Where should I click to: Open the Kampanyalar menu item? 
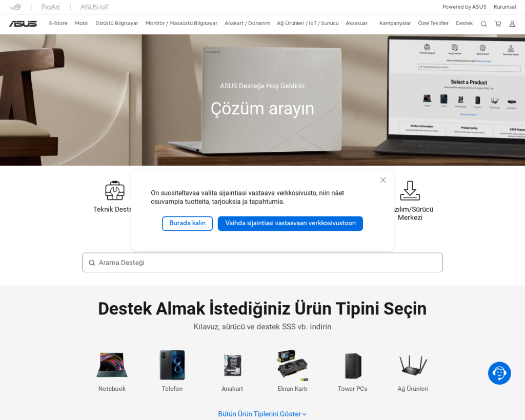click(x=395, y=24)
